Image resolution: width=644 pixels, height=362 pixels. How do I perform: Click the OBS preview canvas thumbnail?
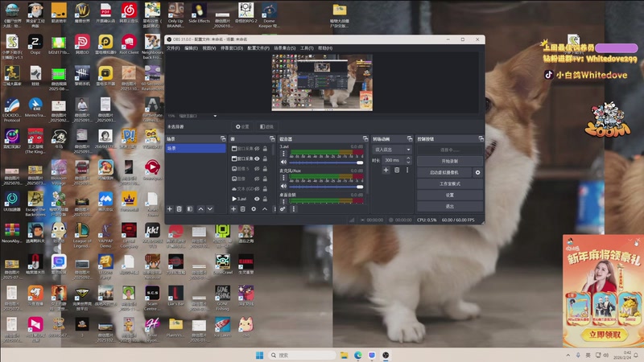pos(322,83)
